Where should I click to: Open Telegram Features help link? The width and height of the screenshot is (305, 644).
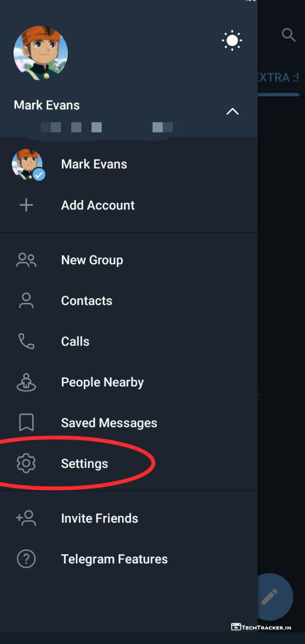click(x=114, y=559)
